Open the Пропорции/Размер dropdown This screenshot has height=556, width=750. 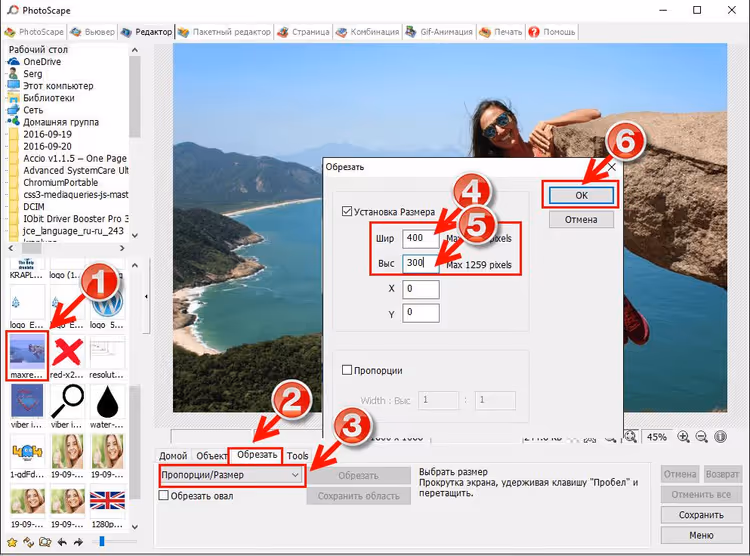tap(232, 475)
